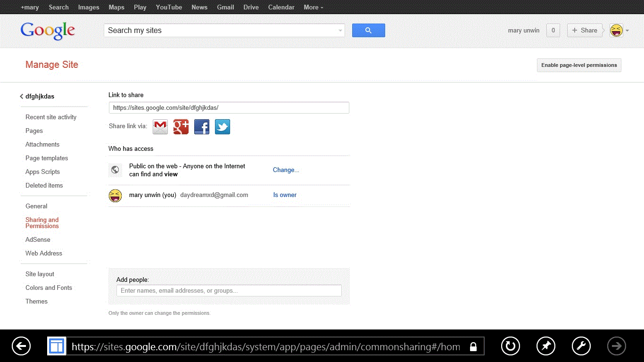Open General settings in sidebar
Screen dimensions: 644x362
coord(36,206)
